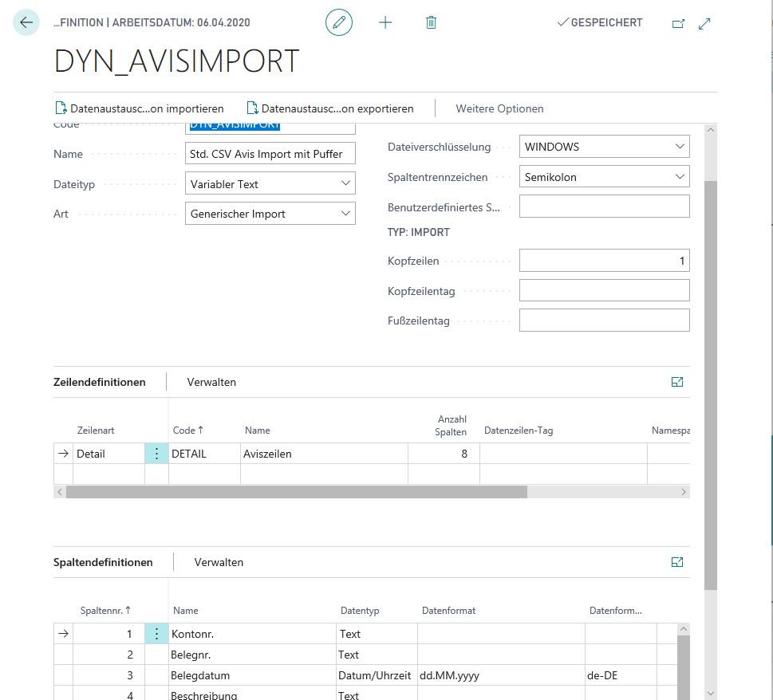Click Datenaustausch-Definition importieren action
773x700 pixels.
click(140, 108)
